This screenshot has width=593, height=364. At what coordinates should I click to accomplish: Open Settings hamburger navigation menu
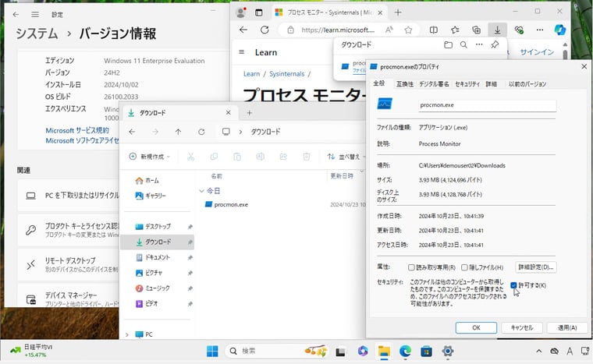click(35, 14)
